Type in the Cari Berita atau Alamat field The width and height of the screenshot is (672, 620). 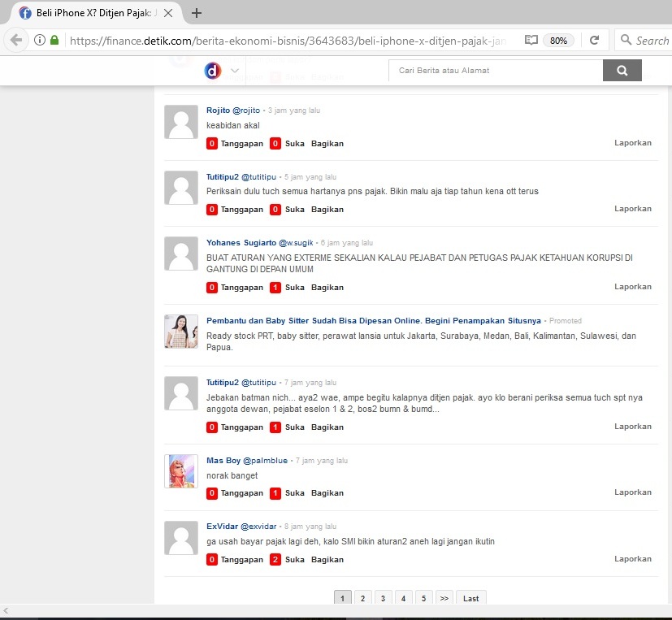(x=496, y=71)
